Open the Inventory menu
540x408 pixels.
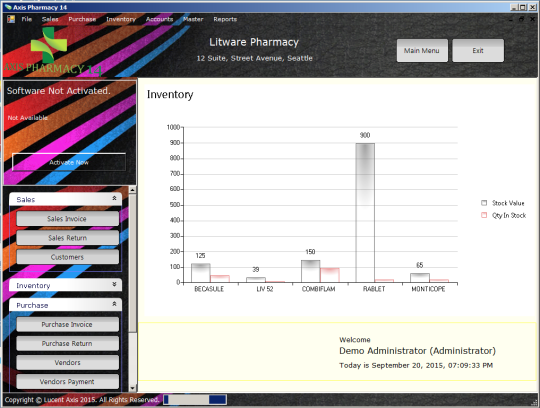click(121, 19)
